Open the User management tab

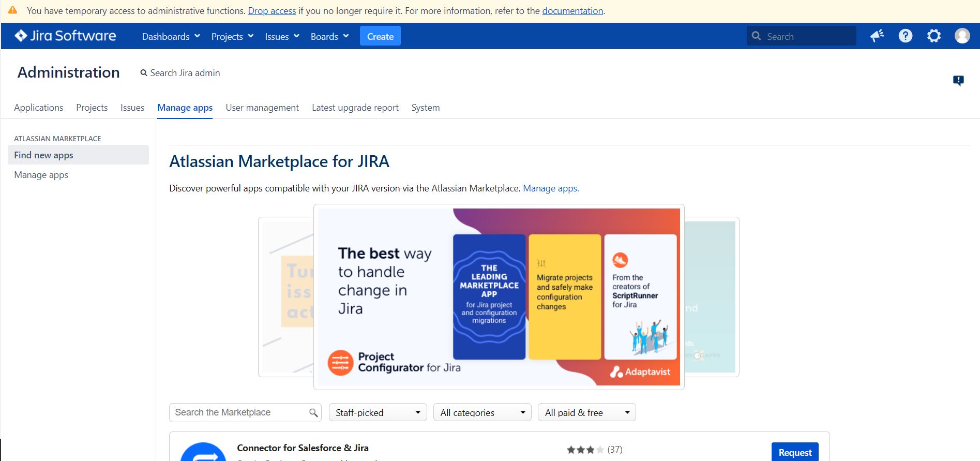coord(262,108)
